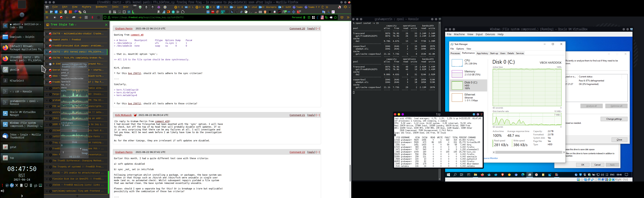Switch to 'Oracle VM VirtualBox Manager' task entry
This screenshot has height=198, width=644.
pyautogui.click(x=22, y=113)
